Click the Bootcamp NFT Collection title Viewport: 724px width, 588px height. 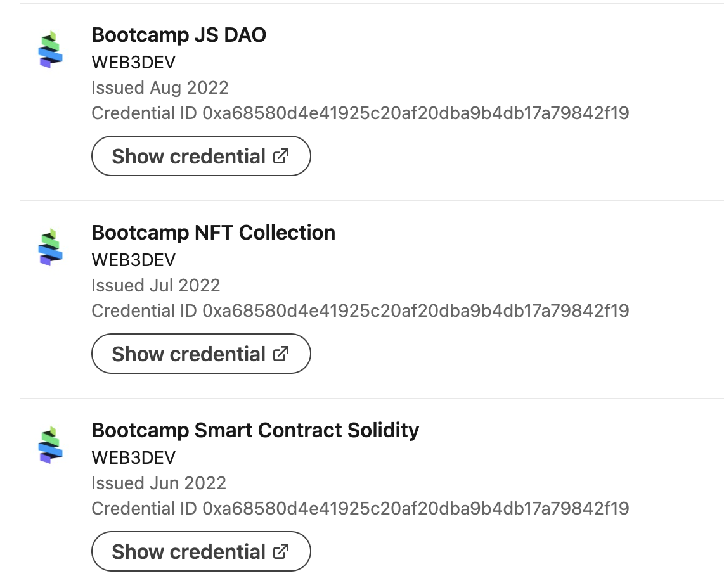coord(213,233)
